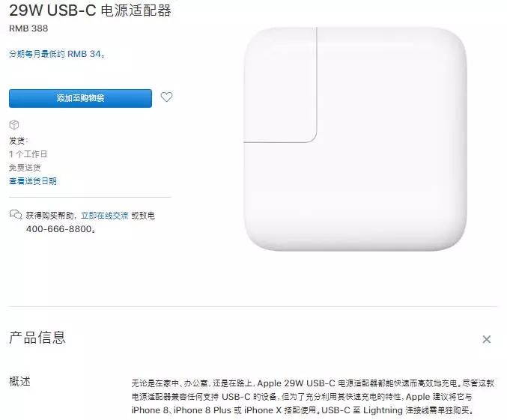The image size is (507, 420).
Task: Click the shipping box icon above 发货
Action: click(x=14, y=124)
